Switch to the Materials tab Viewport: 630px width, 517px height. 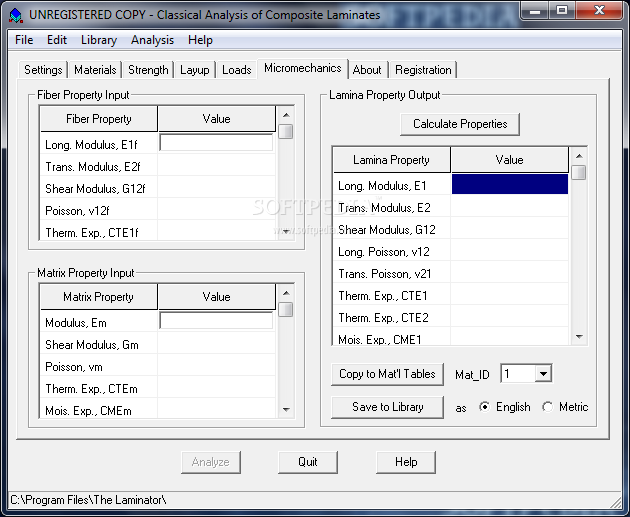click(95, 70)
